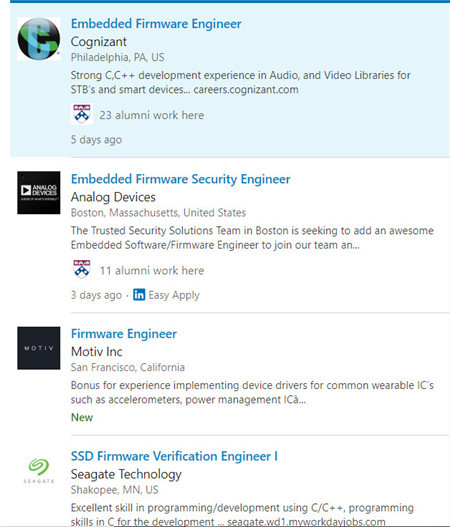Click the green New badge on Motiv job

[82, 417]
